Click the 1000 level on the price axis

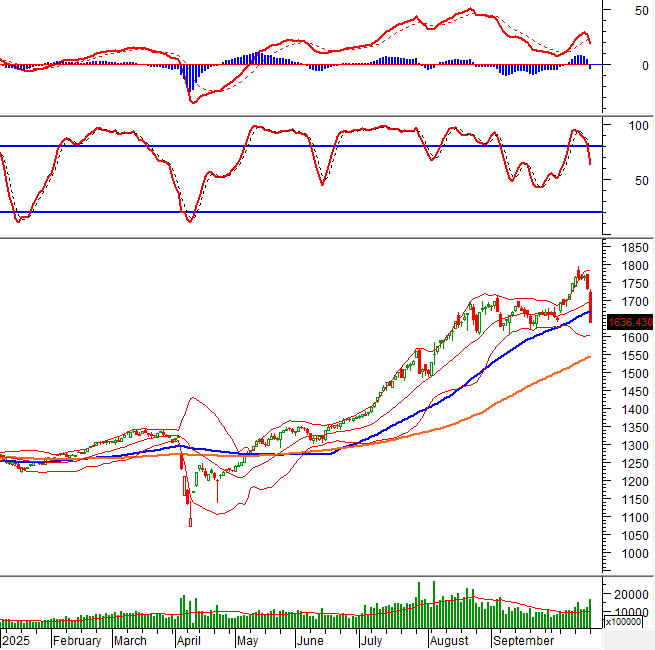tap(630, 554)
